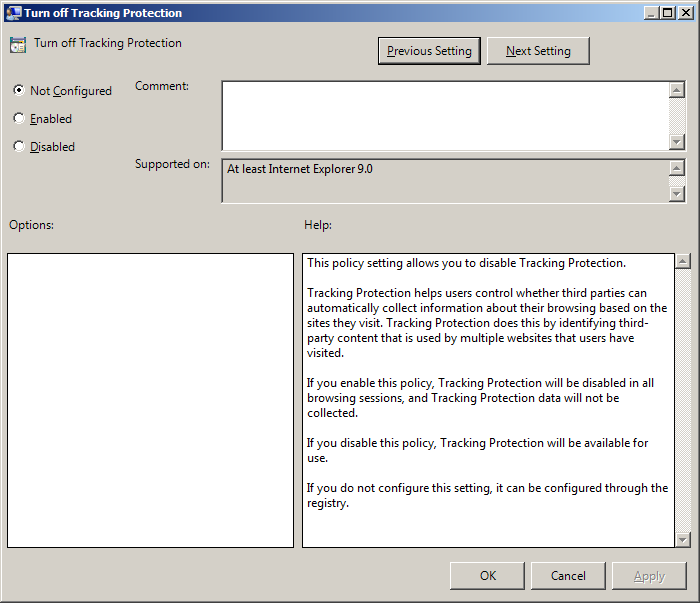Viewport: 700px width, 603px height.
Task: Go to Previous Setting
Action: tap(430, 51)
